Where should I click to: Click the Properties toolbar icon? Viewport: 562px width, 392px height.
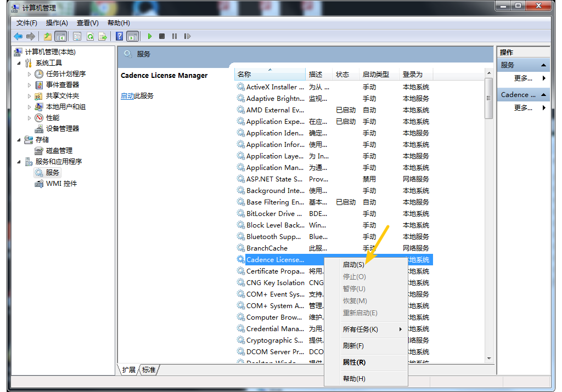(x=77, y=36)
